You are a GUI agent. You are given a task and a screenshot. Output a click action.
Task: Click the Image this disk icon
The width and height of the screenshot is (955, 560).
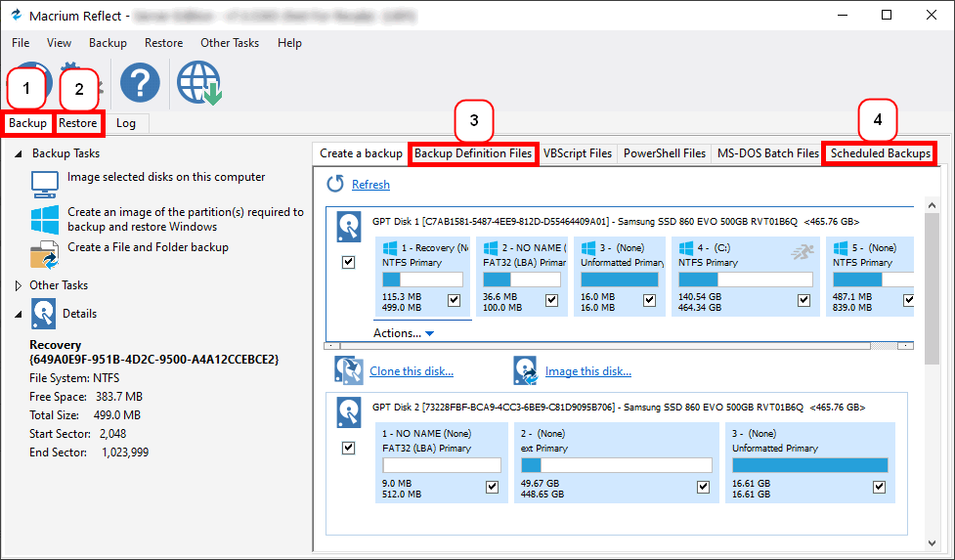(x=526, y=370)
